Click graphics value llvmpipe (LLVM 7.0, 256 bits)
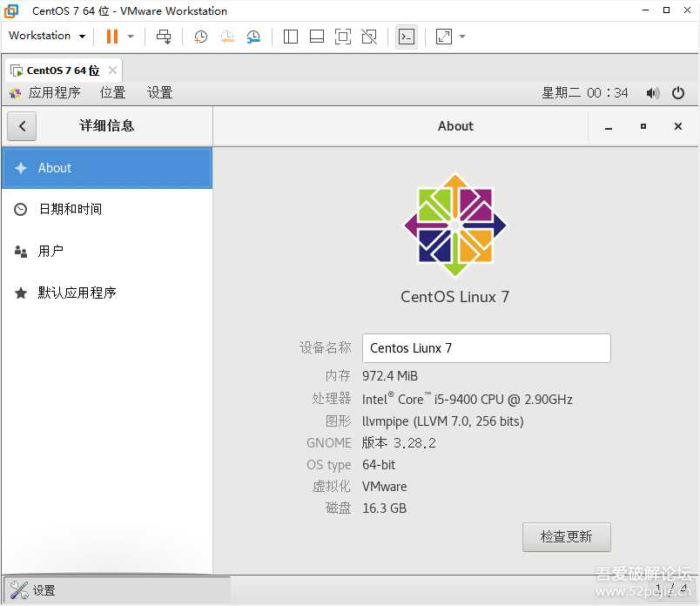 coord(443,421)
